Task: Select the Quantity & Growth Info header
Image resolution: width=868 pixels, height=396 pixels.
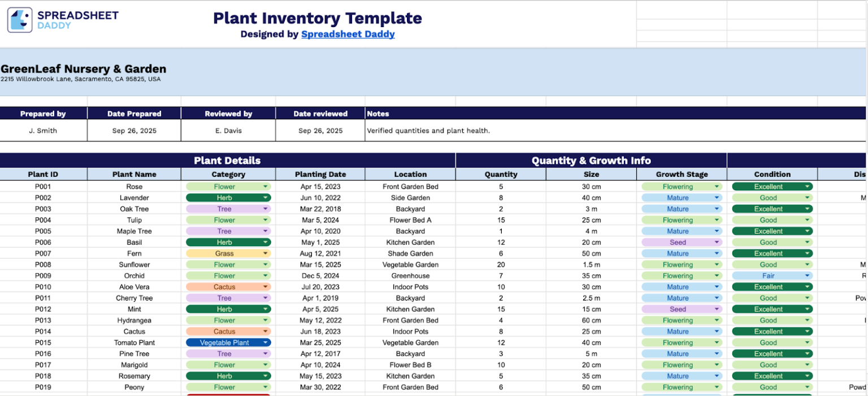Action: (590, 160)
